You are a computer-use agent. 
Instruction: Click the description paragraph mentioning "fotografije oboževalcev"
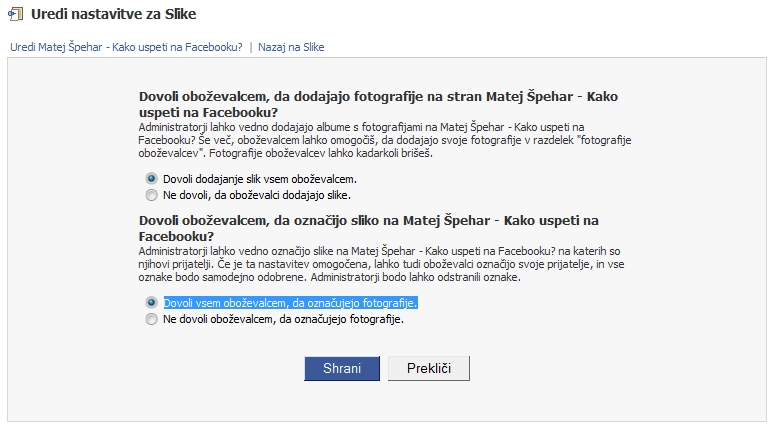385,140
